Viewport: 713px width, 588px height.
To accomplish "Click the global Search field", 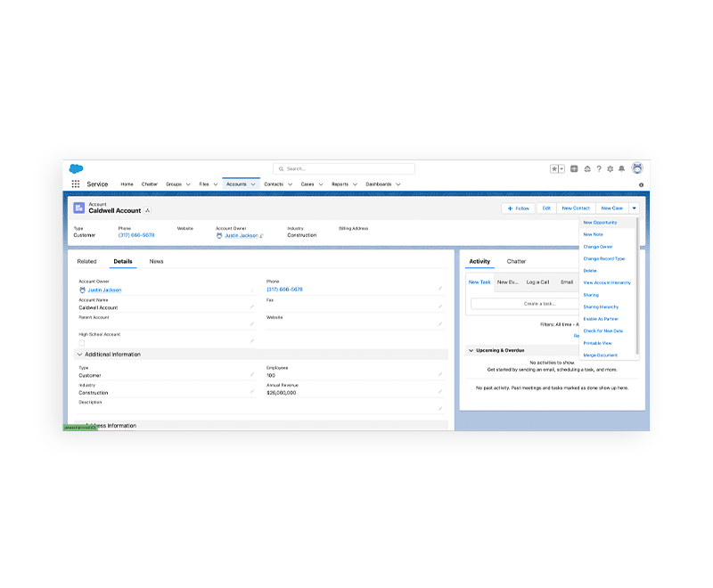I will click(344, 168).
